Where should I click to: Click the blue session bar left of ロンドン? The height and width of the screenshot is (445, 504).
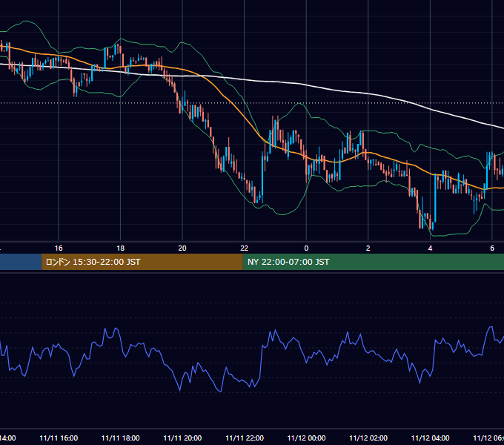[21, 262]
